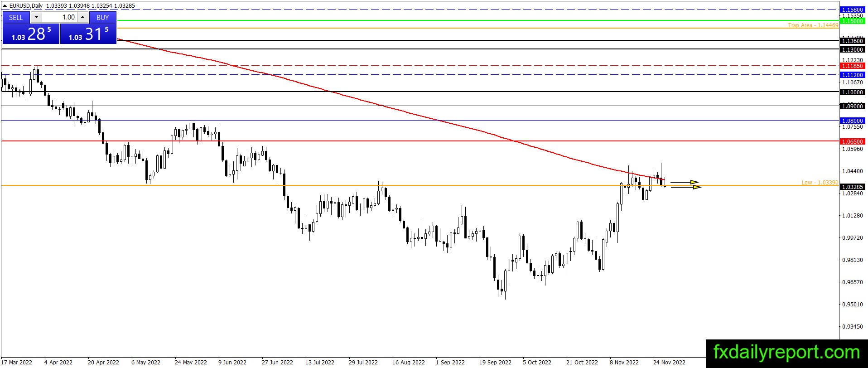The height and width of the screenshot is (368, 868).
Task: Click the 0.98130 price scale tick
Action: tap(852, 260)
